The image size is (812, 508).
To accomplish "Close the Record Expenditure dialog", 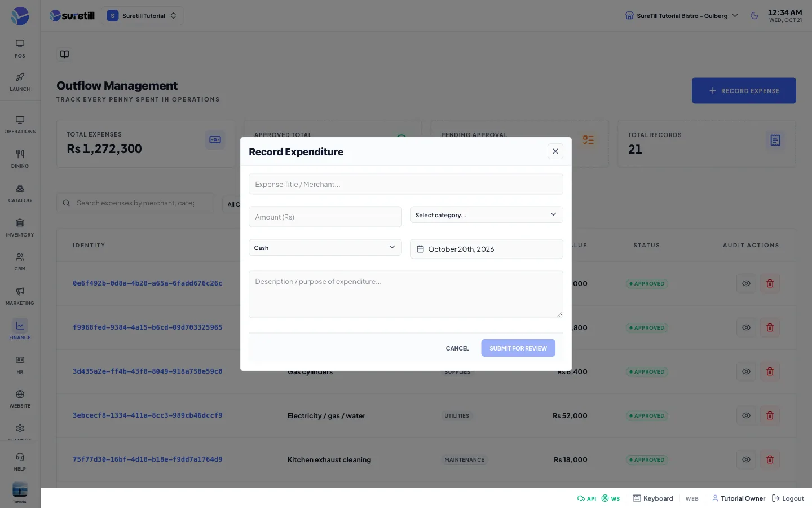I will [555, 151].
